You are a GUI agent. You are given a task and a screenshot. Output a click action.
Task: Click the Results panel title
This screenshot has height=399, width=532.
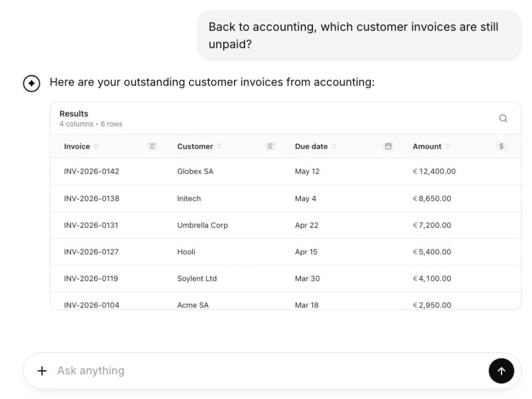click(x=74, y=114)
